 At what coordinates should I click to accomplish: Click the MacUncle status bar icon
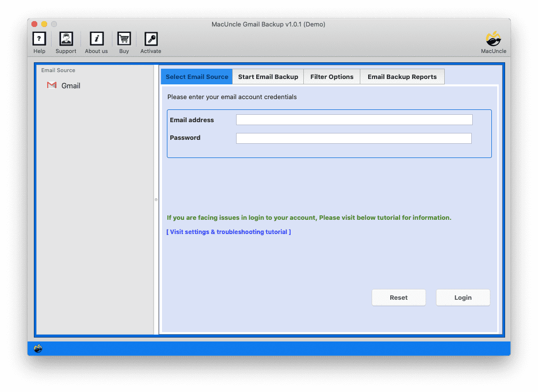[38, 348]
